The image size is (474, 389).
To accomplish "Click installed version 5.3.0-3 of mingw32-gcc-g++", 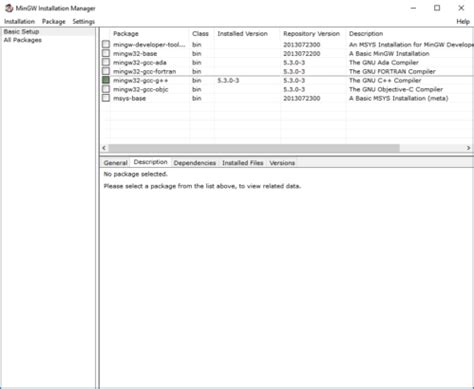I will [228, 81].
